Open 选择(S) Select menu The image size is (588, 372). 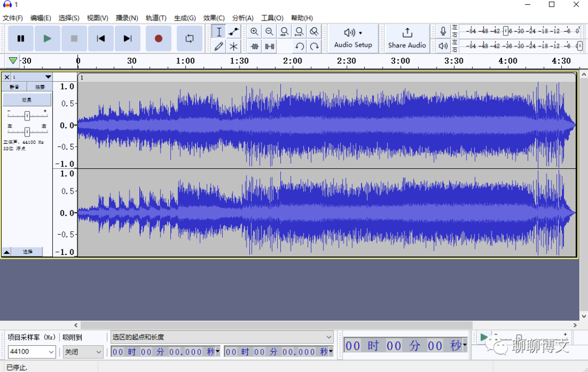click(x=69, y=18)
